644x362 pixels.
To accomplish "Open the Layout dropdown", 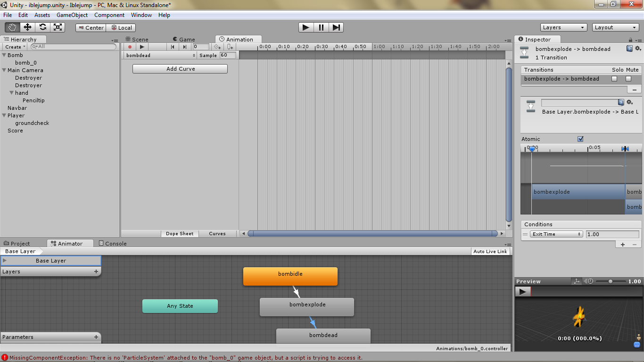I will (x=616, y=27).
